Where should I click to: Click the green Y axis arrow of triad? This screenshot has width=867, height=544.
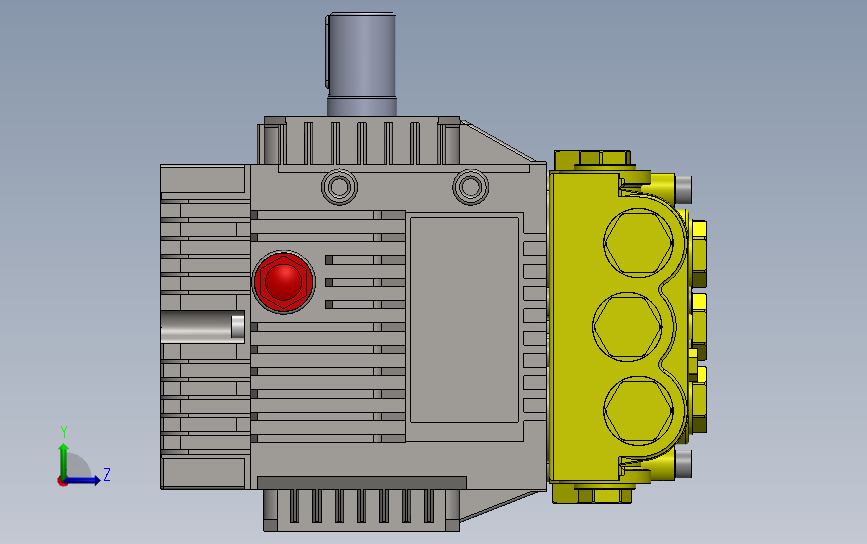click(63, 460)
